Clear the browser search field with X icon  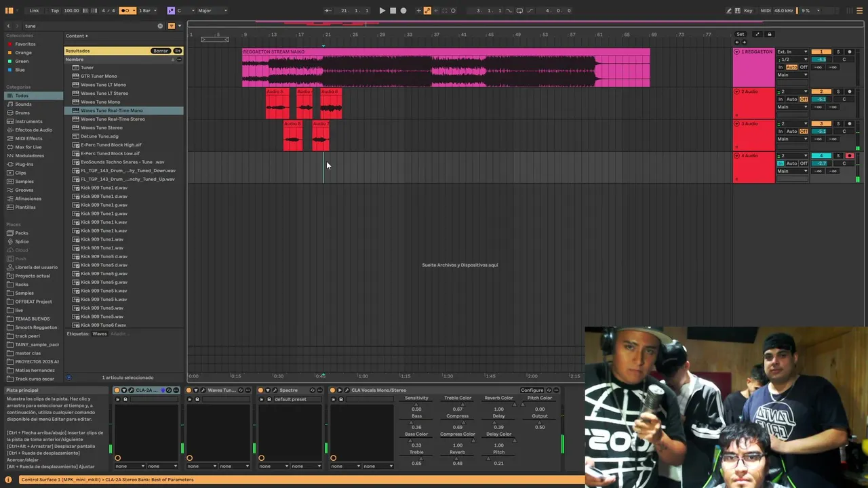coord(160,26)
